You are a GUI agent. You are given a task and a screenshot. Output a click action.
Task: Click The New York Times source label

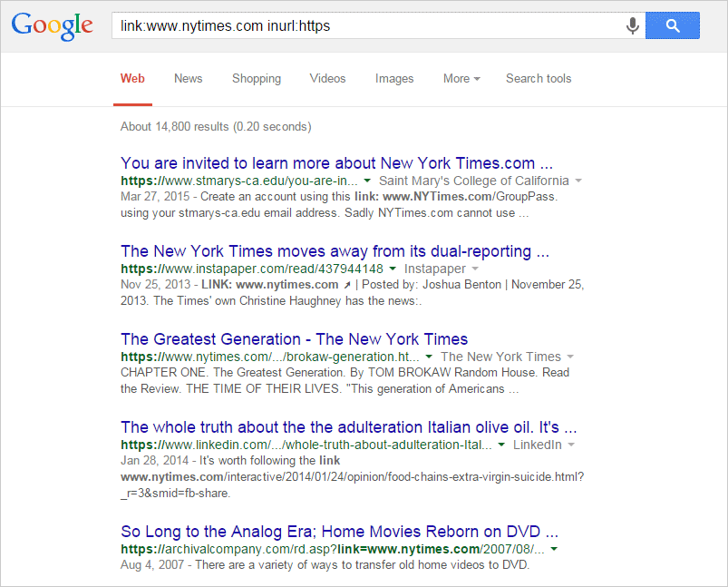[x=500, y=357]
